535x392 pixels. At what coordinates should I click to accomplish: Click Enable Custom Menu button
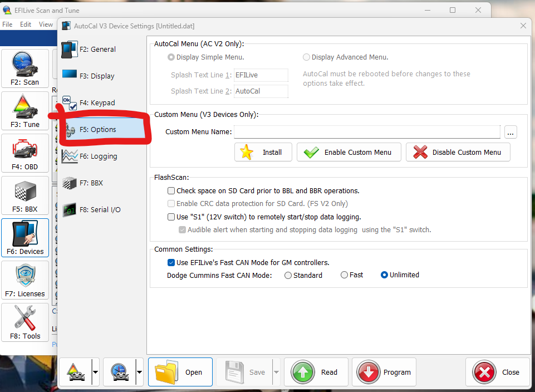click(349, 152)
